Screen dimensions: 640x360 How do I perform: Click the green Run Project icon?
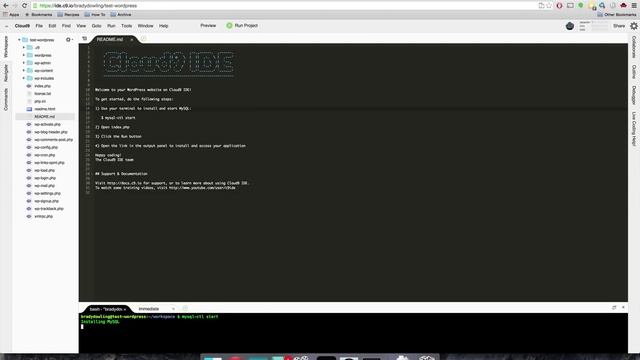[229, 25]
